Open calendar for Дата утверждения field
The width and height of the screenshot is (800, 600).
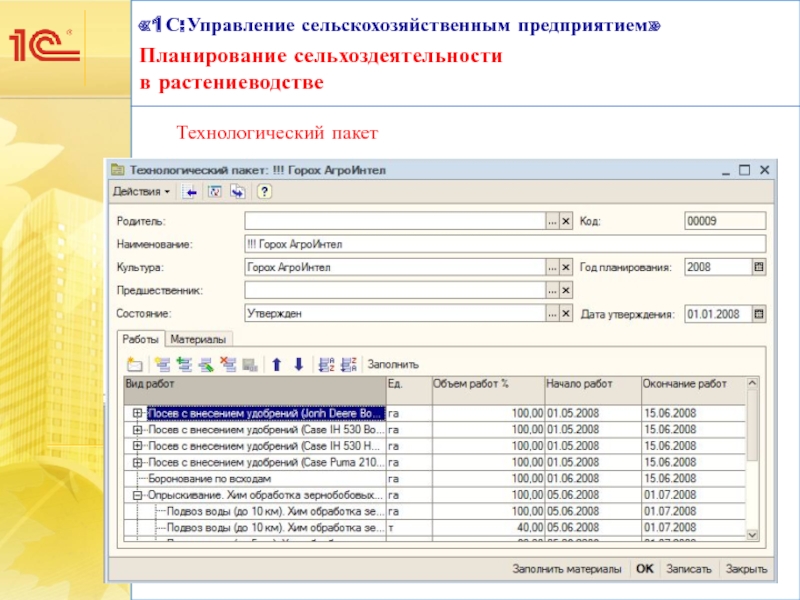758,314
